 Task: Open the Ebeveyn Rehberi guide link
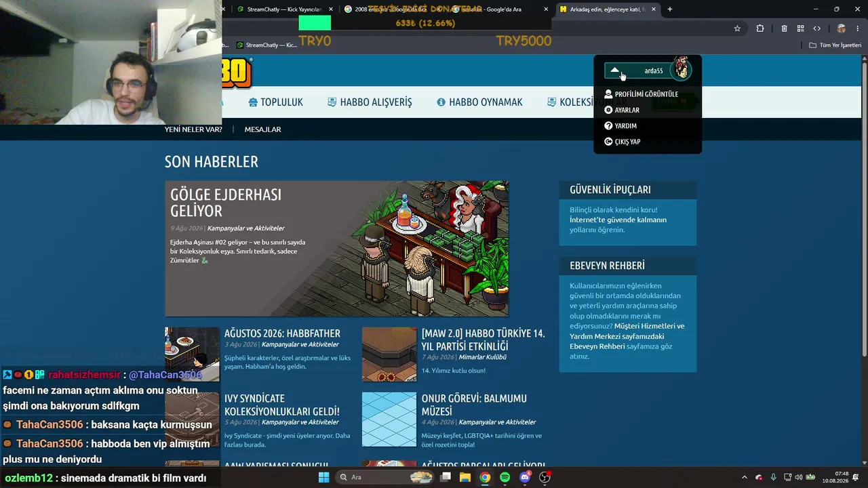pos(597,346)
